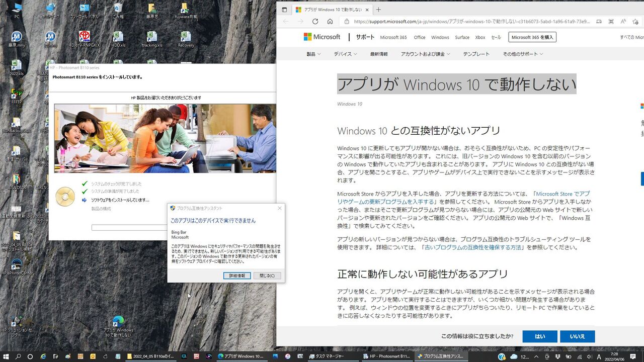Image resolution: width=644 pixels, height=362 pixels.
Task: Open the テンプレート menu item
Action: [476, 54]
